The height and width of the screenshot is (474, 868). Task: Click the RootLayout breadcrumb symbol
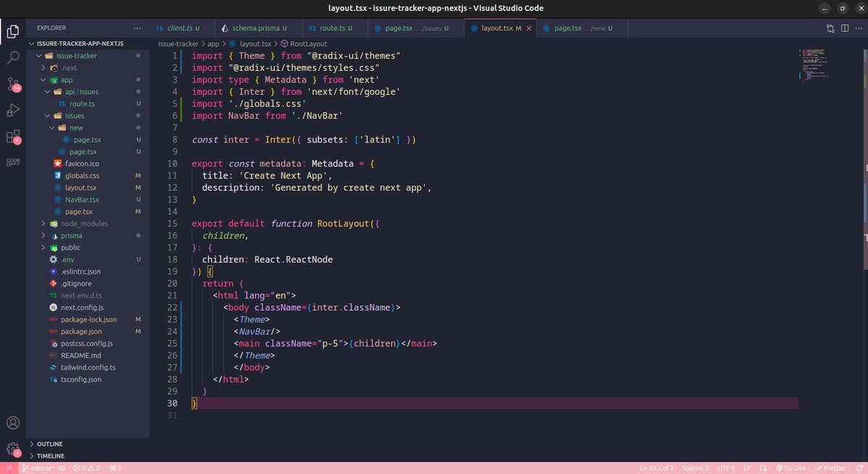pyautogui.click(x=304, y=43)
